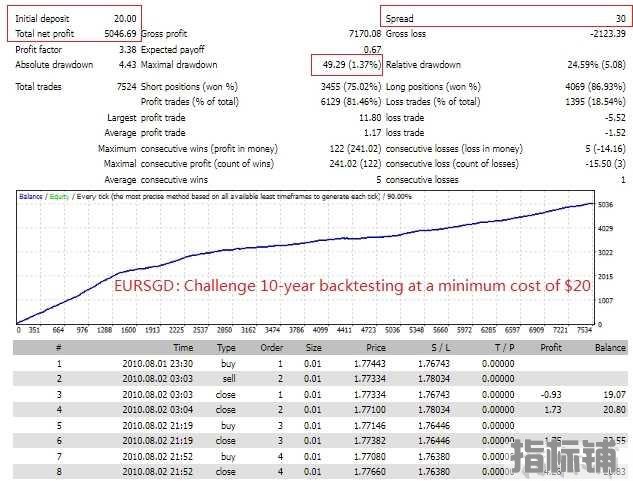633x481 pixels.
Task: Click the 5036 tick on chart's horizontal axis
Action: coord(392,330)
